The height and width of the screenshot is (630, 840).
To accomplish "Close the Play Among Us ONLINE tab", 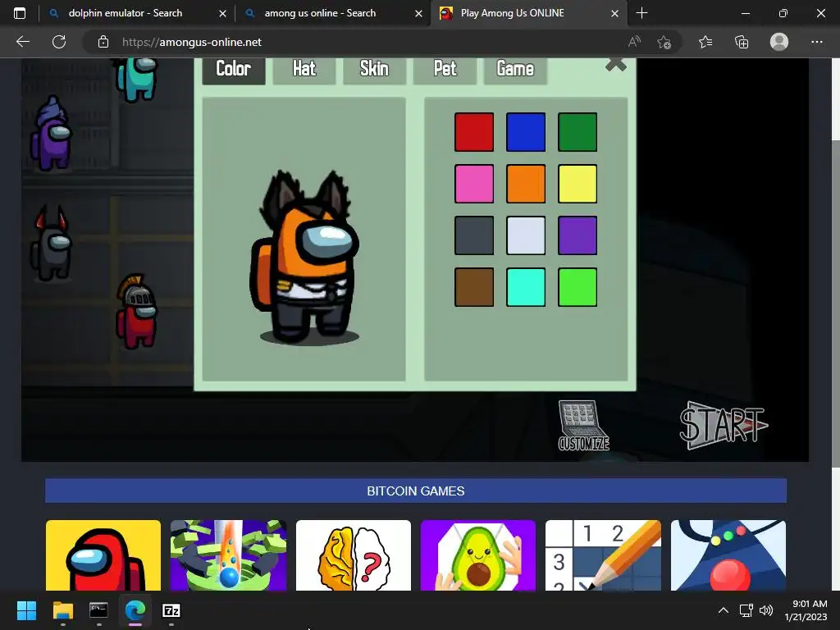I will tap(614, 13).
